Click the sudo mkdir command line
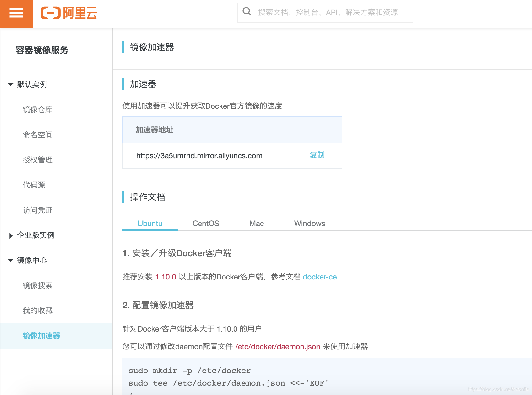The width and height of the screenshot is (532, 395). point(190,371)
